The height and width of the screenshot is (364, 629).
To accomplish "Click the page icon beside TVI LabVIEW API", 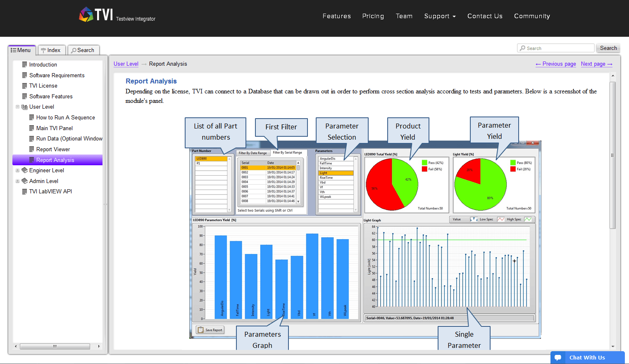I will [x=25, y=191].
